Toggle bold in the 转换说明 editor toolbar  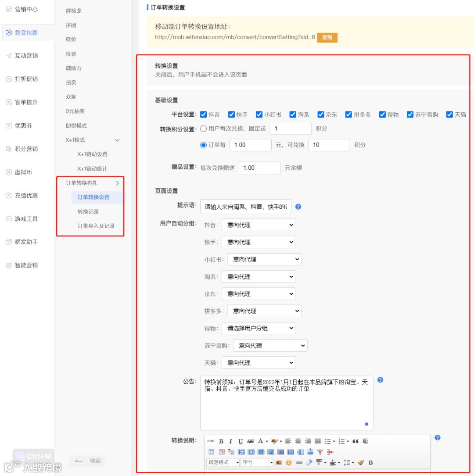pyautogui.click(x=221, y=441)
